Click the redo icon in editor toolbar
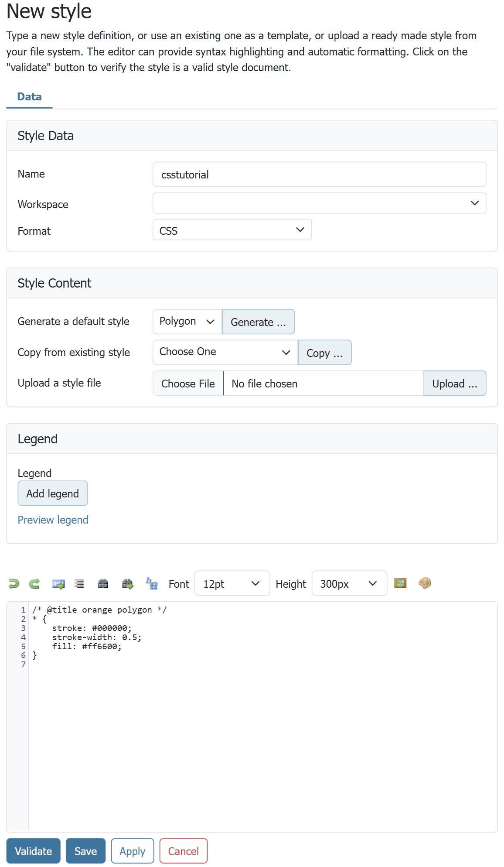The width and height of the screenshot is (504, 867). 34,583
